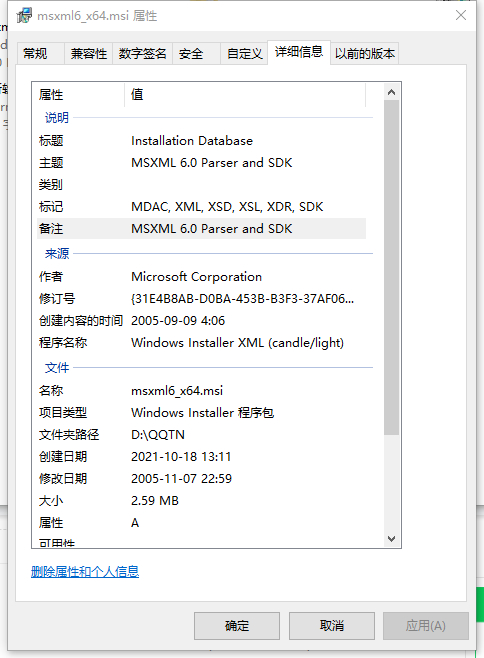Confirm with the 确定 button
This screenshot has width=484, height=658.
[237, 626]
